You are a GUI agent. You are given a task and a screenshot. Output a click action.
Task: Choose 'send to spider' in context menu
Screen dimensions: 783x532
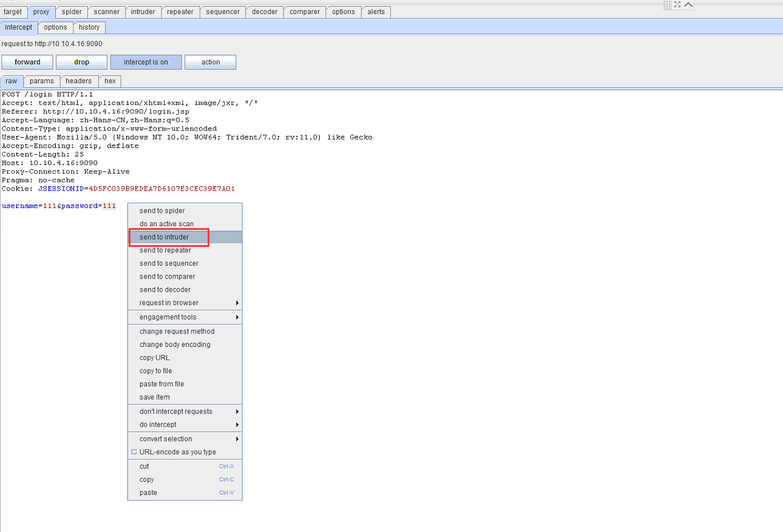tap(185, 211)
